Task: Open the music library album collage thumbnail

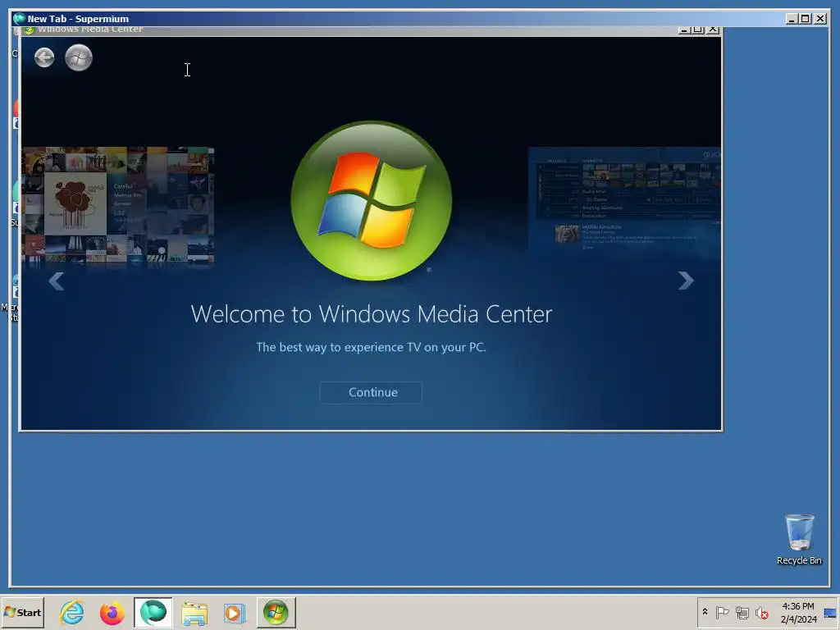Action: pos(118,206)
